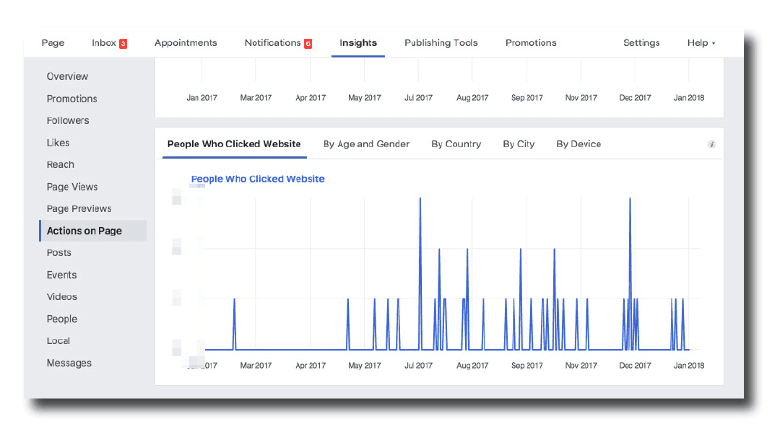Open the Reach section
The width and height of the screenshot is (770, 435).
pyautogui.click(x=60, y=165)
